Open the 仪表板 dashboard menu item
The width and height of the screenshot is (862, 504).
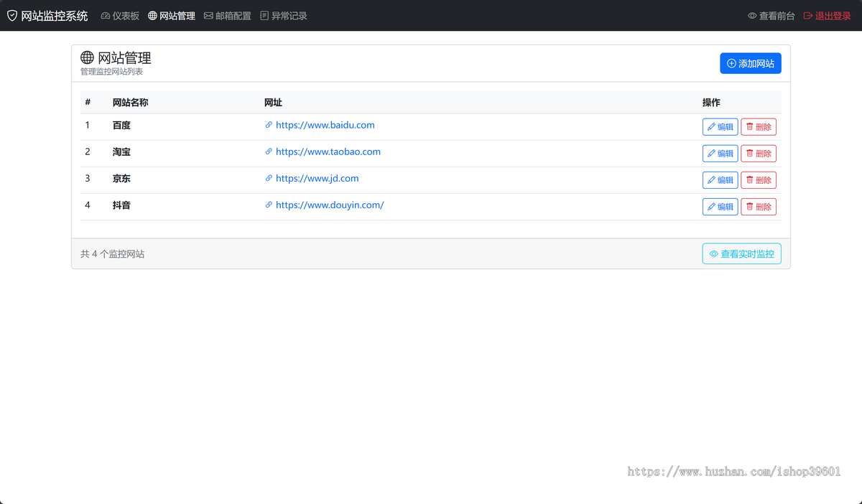tap(120, 16)
